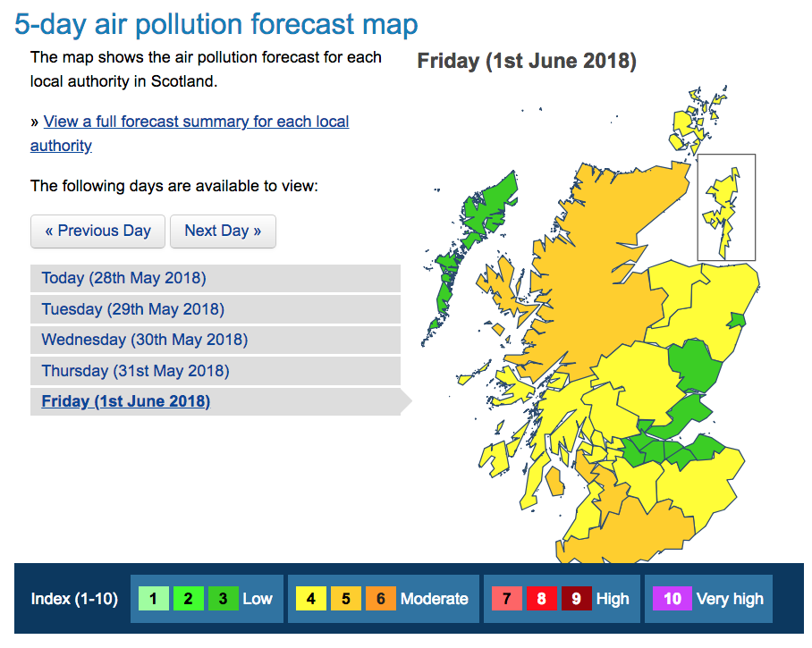Go to the Next Day forecast
Image resolution: width=812 pixels, height=648 pixels.
(223, 231)
